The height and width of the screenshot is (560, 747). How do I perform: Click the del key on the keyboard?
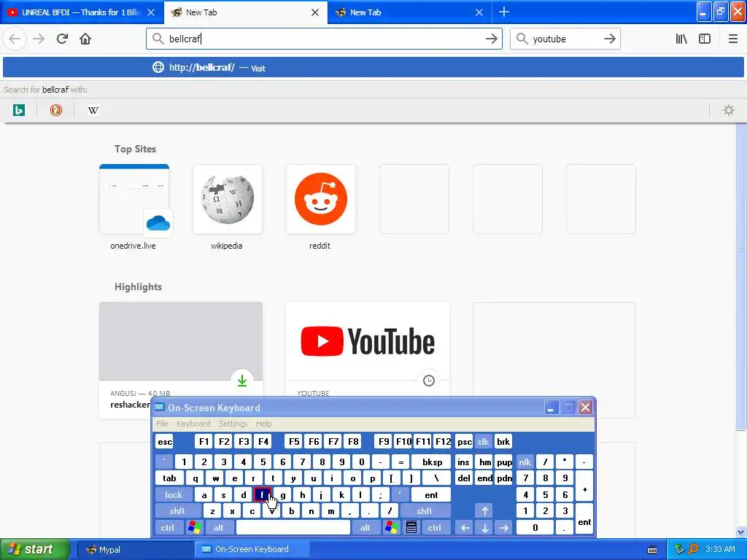[x=464, y=478]
